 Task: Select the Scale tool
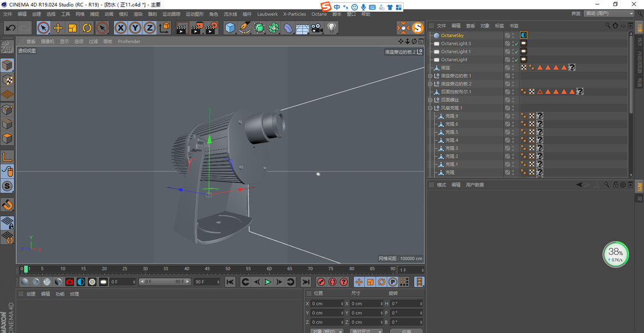[x=72, y=28]
